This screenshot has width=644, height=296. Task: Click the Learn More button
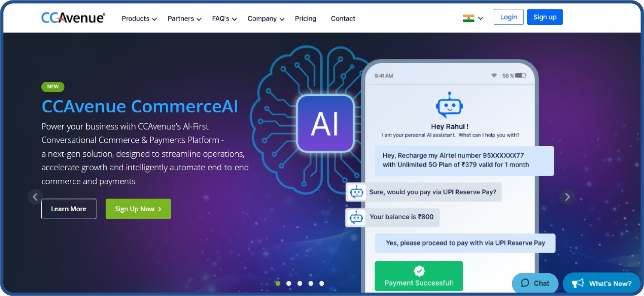(69, 209)
